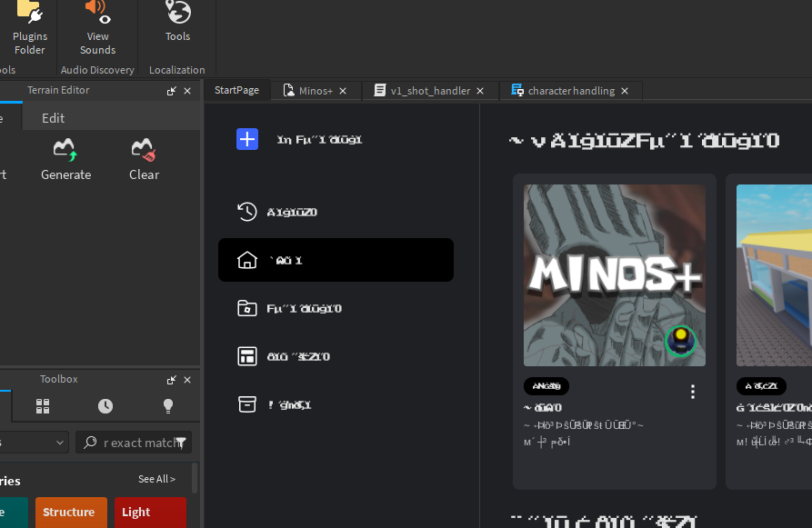Open View Sounds in Audio Discovery
812x528 pixels.
point(96,27)
